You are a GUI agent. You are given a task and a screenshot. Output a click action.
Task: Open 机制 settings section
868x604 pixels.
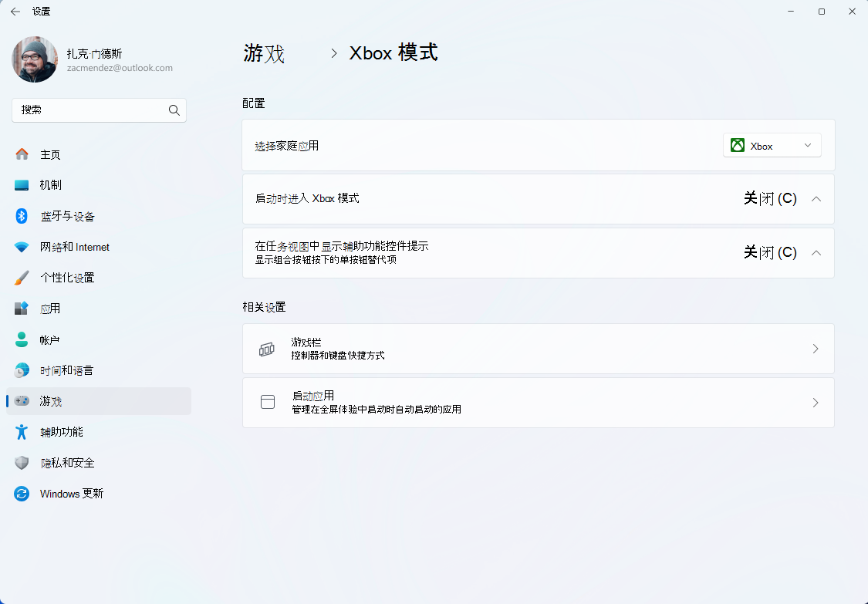pyautogui.click(x=99, y=185)
